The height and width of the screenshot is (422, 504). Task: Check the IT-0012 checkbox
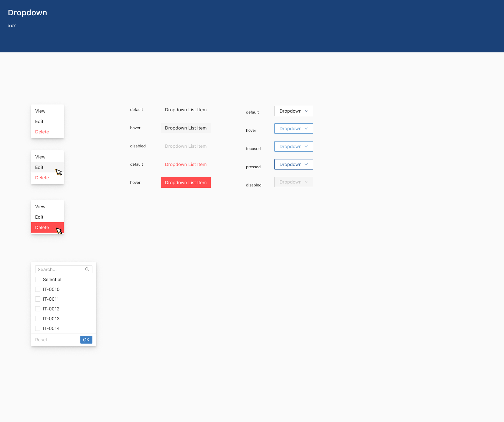[x=38, y=309]
